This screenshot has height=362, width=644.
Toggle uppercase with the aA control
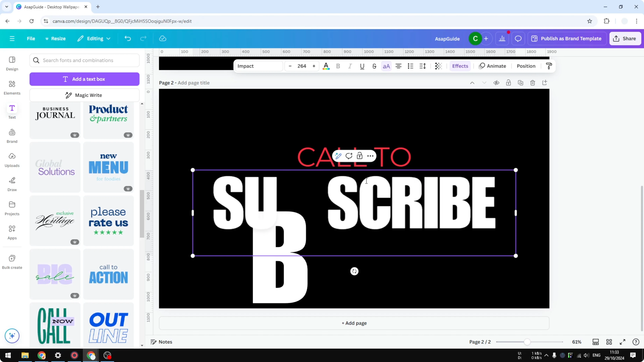point(386,66)
